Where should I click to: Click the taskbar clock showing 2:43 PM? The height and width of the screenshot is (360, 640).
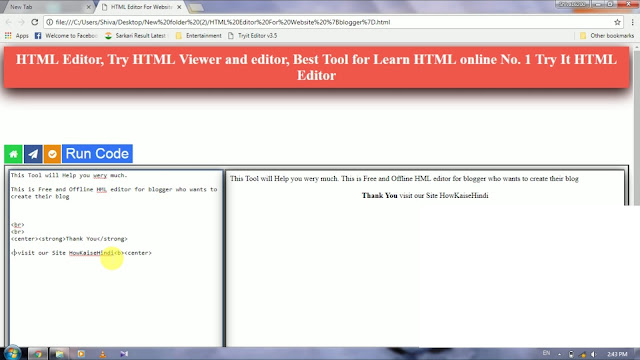[617, 354]
